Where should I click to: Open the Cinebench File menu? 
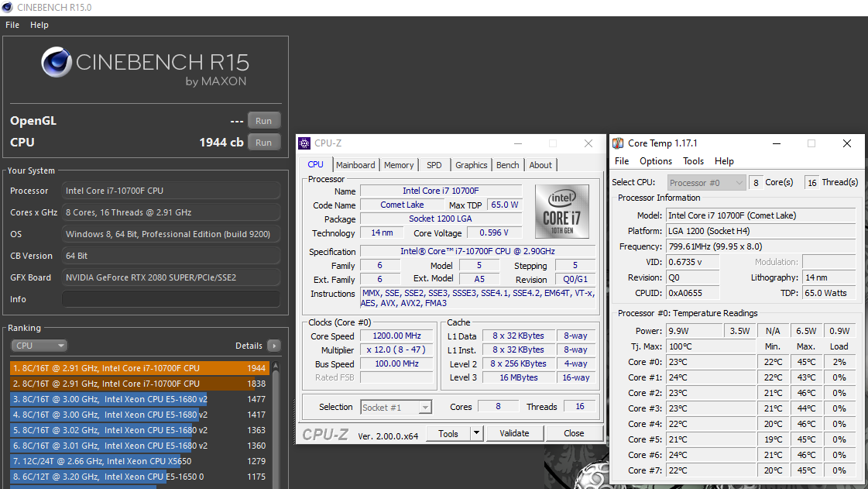click(x=12, y=25)
